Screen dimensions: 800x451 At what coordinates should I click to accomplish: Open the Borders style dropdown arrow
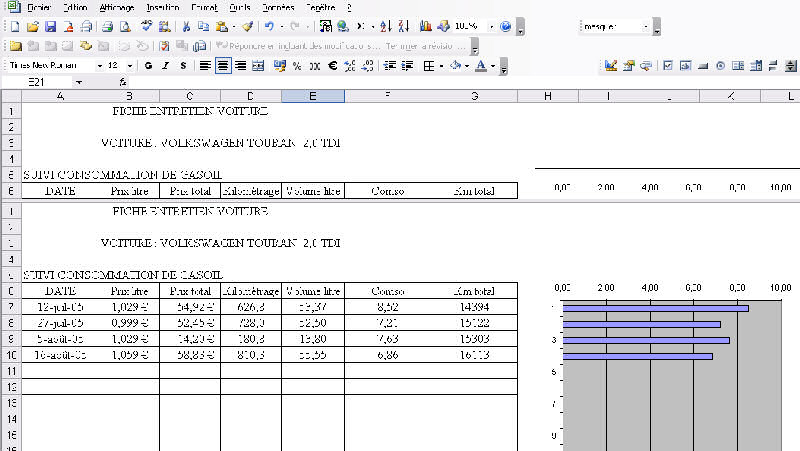(441, 66)
